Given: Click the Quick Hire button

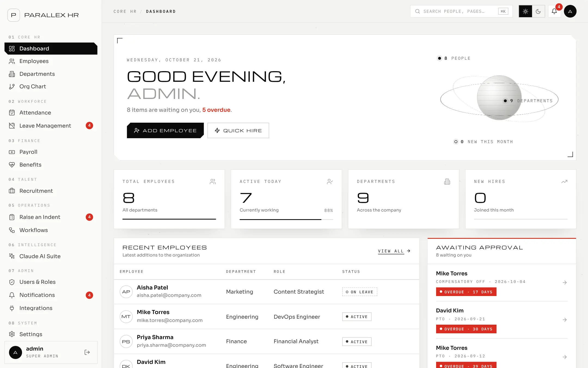Looking at the screenshot, I should [238, 131].
